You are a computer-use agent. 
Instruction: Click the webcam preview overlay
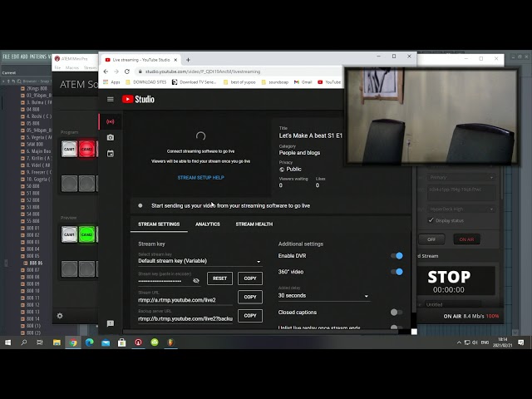pos(431,116)
